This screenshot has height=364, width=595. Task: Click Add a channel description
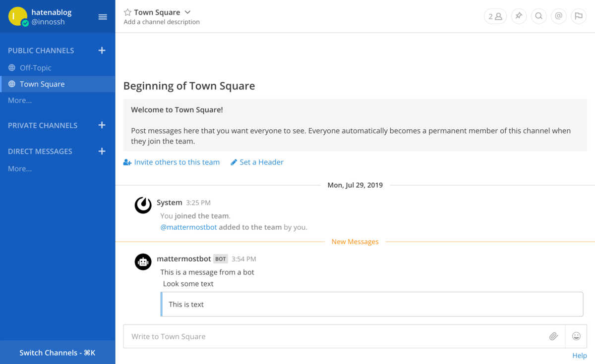point(162,22)
